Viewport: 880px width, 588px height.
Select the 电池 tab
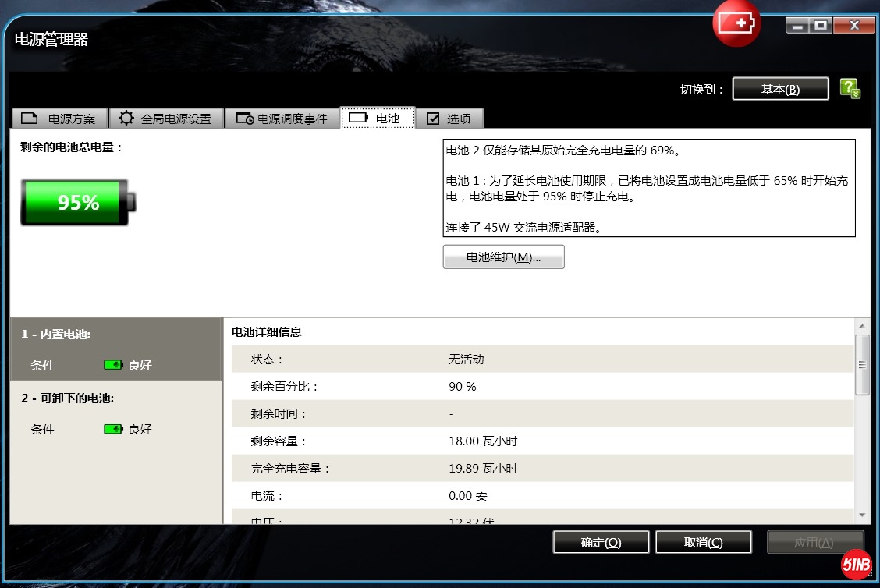pyautogui.click(x=378, y=119)
